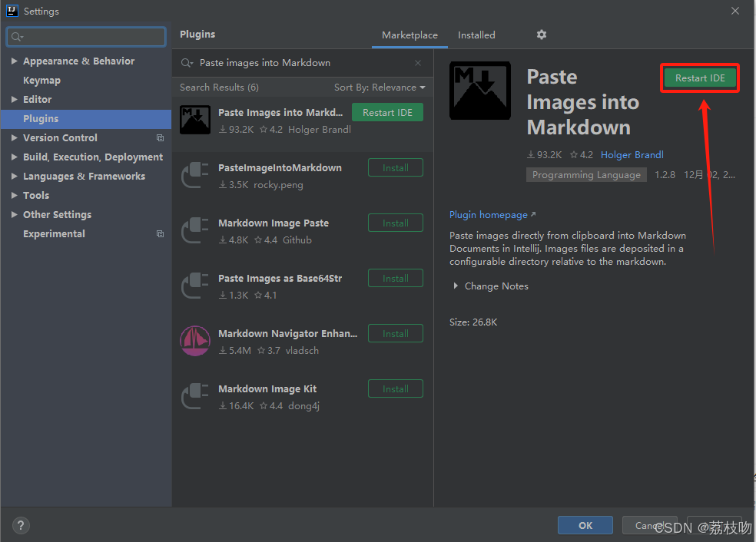Click the OK button
The image size is (756, 542).
click(x=585, y=526)
